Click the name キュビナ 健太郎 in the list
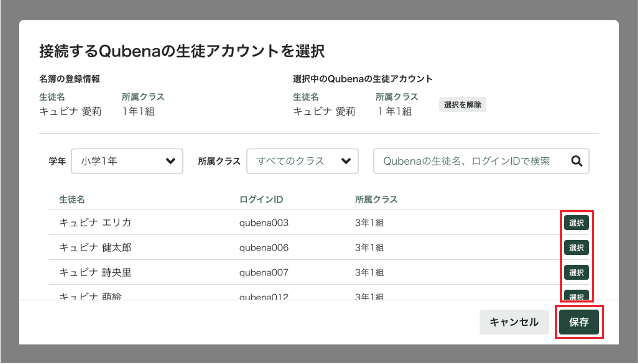 coord(95,248)
